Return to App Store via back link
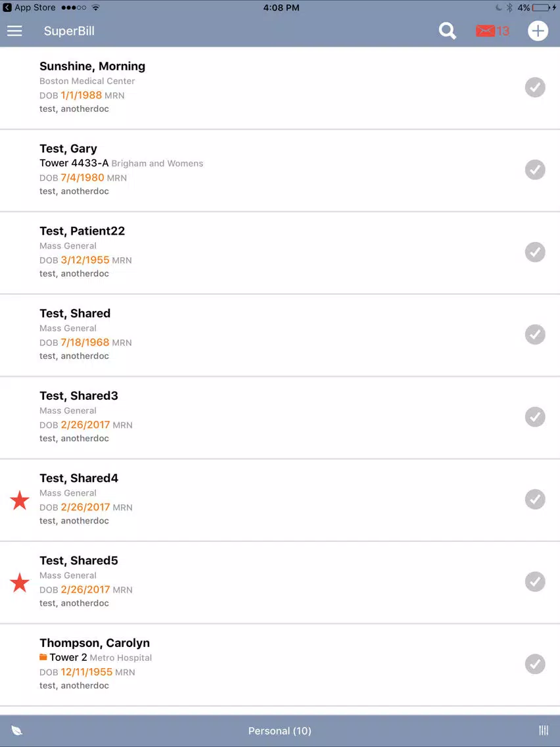560x747 pixels. 29,8
